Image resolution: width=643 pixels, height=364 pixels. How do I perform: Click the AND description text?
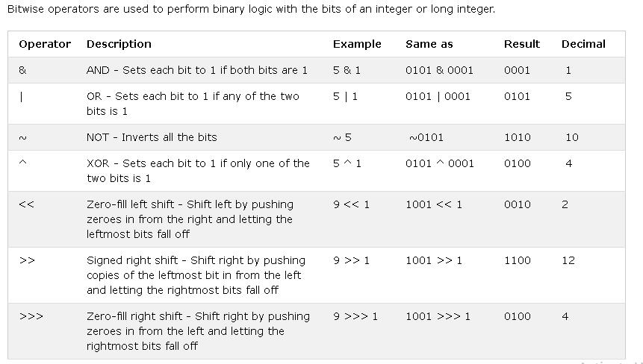coord(197,70)
